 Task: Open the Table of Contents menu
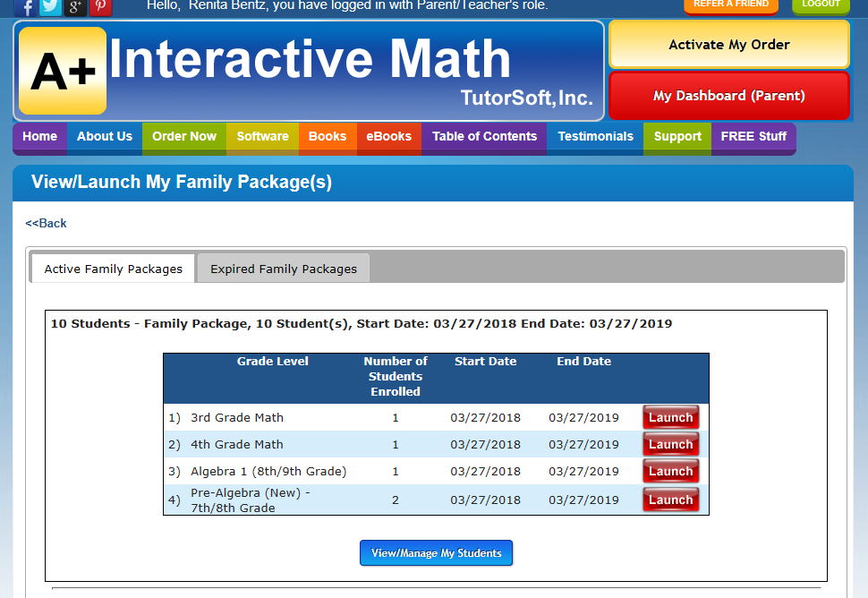click(x=484, y=137)
